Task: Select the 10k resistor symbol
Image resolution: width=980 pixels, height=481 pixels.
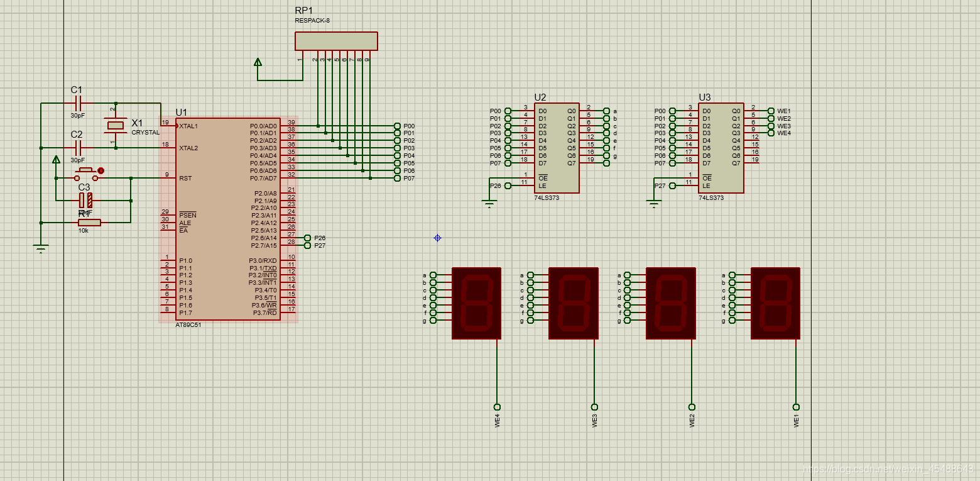Action: pyautogui.click(x=89, y=223)
